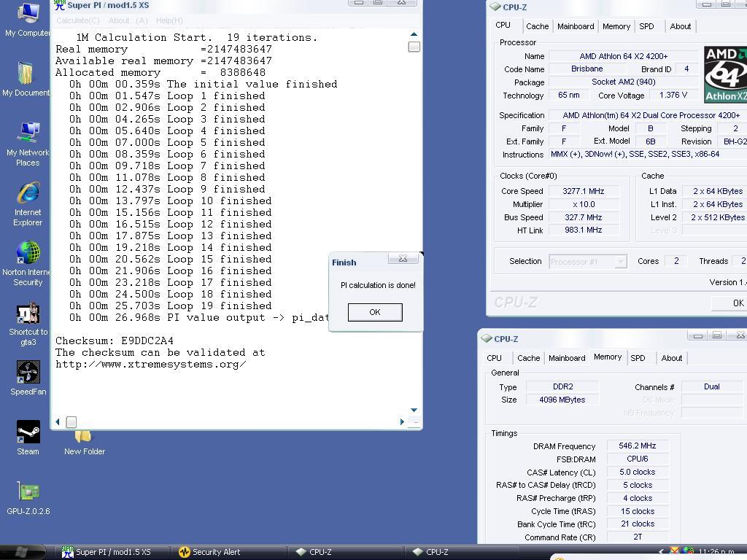
Task: Click top CPU-Z window title icon
Action: pos(495,7)
